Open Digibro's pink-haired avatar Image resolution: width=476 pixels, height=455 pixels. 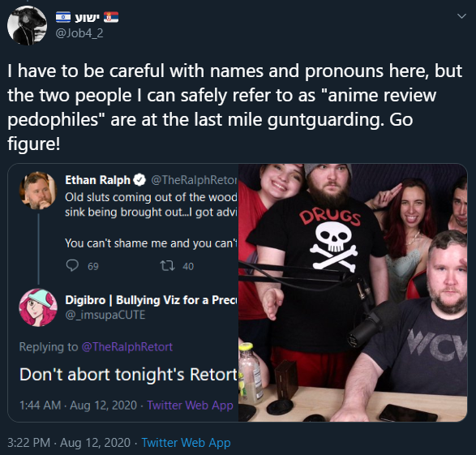click(x=38, y=307)
